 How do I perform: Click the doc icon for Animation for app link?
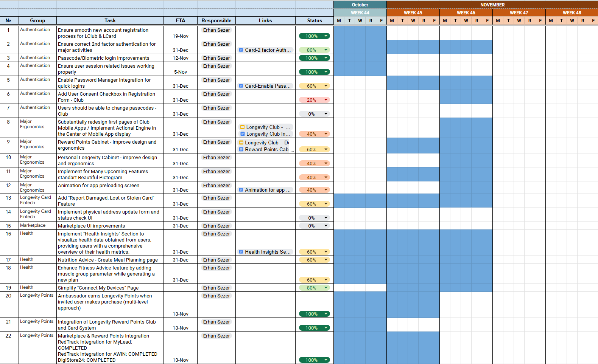pos(241,190)
